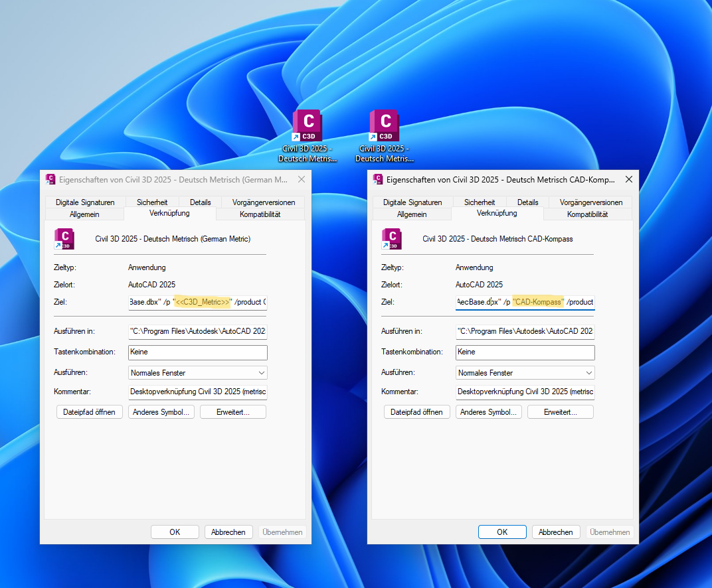Switch to the Allgemein tab in the CAD-Kompass dialog
This screenshot has height=588, width=712.
412,214
